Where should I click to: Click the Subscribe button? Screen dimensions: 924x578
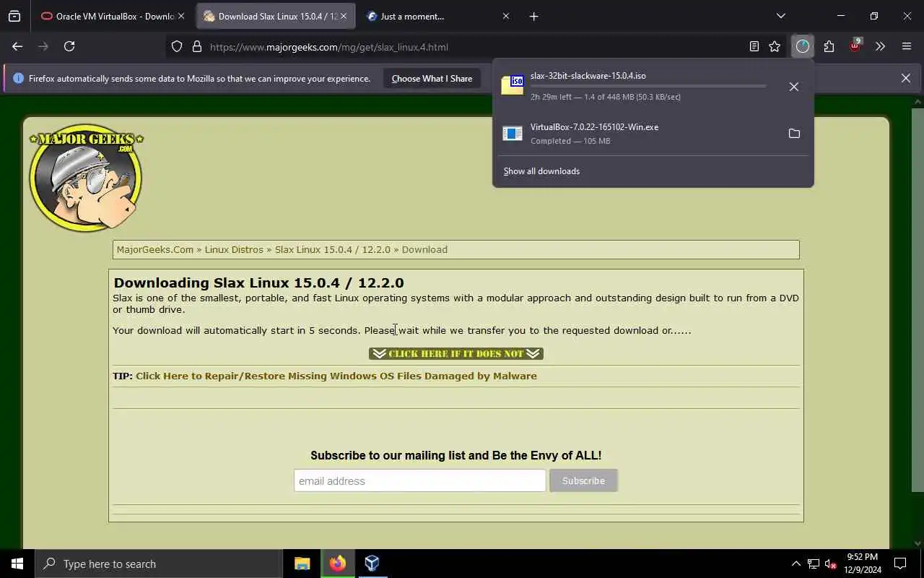(x=583, y=480)
